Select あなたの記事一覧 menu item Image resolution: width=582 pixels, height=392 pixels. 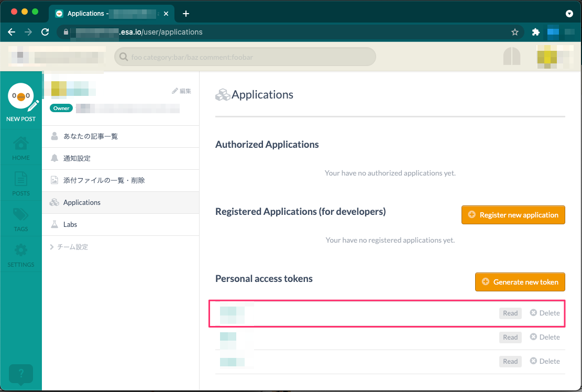coord(90,136)
